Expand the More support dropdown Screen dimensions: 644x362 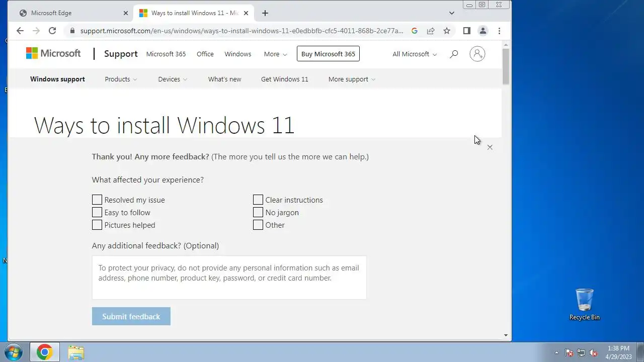click(352, 79)
